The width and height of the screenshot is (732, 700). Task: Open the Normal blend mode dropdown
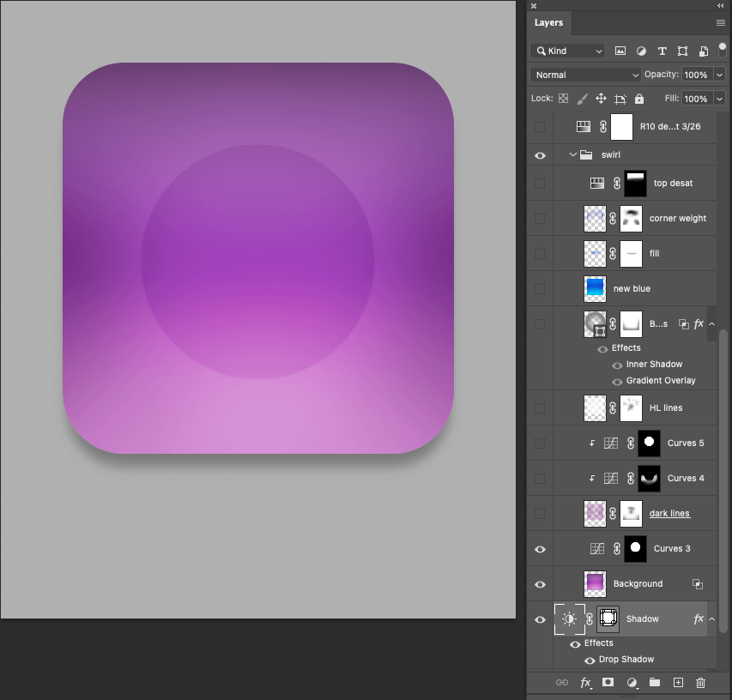[585, 75]
